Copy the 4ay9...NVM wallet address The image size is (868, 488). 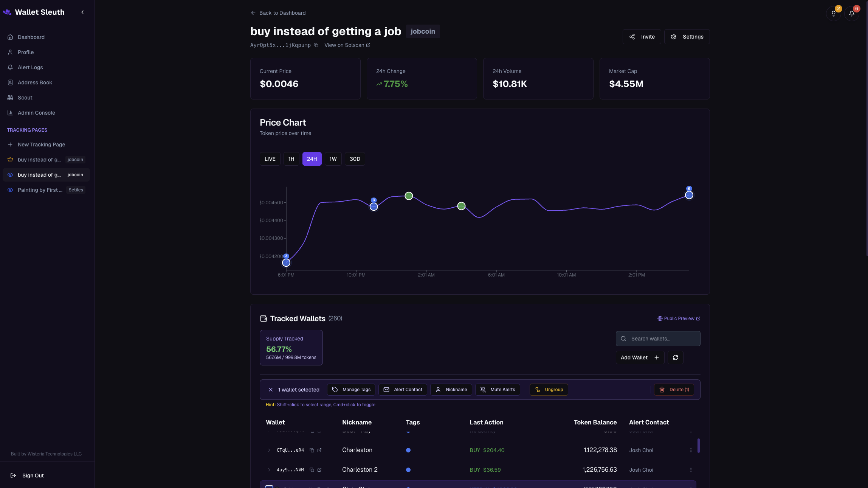[312, 470]
